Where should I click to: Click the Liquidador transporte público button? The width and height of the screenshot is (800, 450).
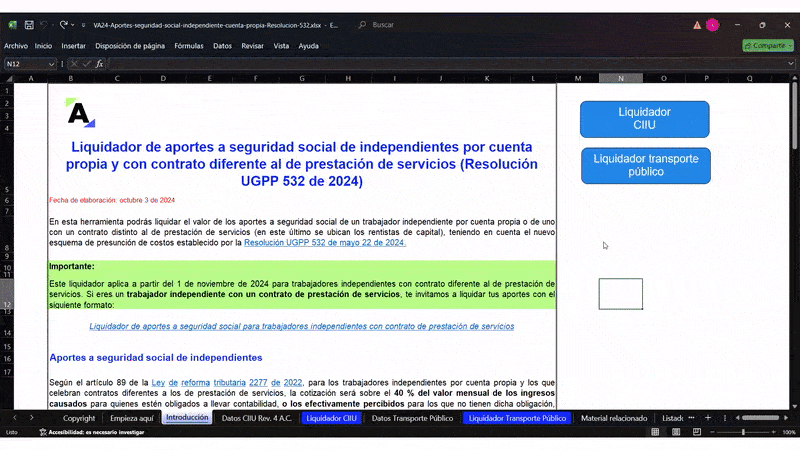tap(645, 165)
